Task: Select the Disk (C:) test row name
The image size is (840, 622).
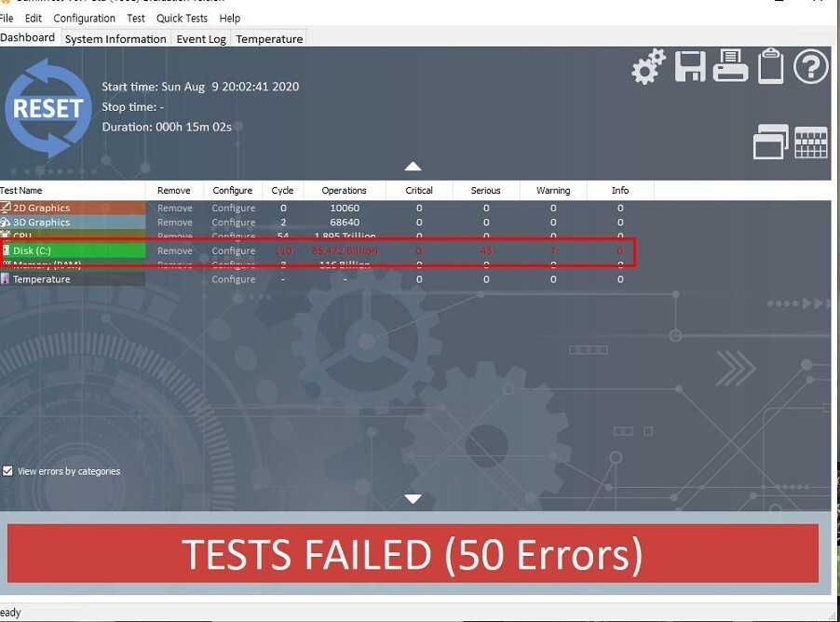Action: pos(33,250)
